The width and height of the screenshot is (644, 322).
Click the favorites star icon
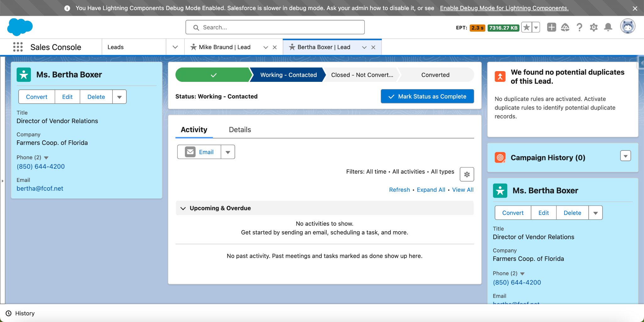[527, 27]
